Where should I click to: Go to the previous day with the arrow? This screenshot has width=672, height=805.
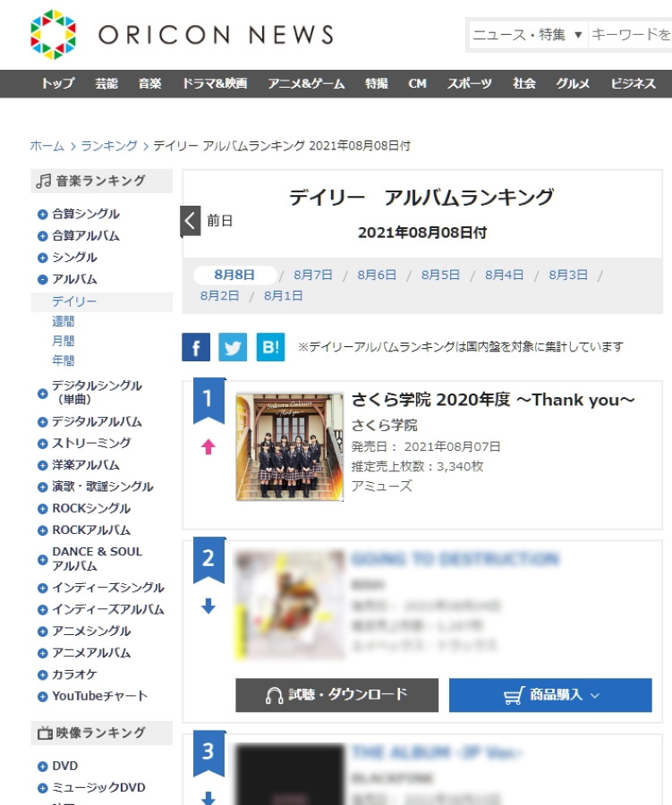190,221
